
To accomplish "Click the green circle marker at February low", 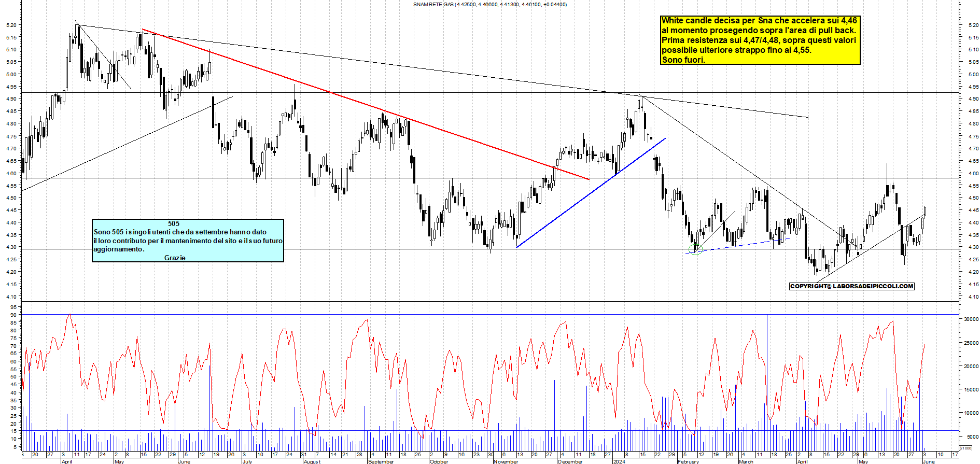I will [x=695, y=250].
